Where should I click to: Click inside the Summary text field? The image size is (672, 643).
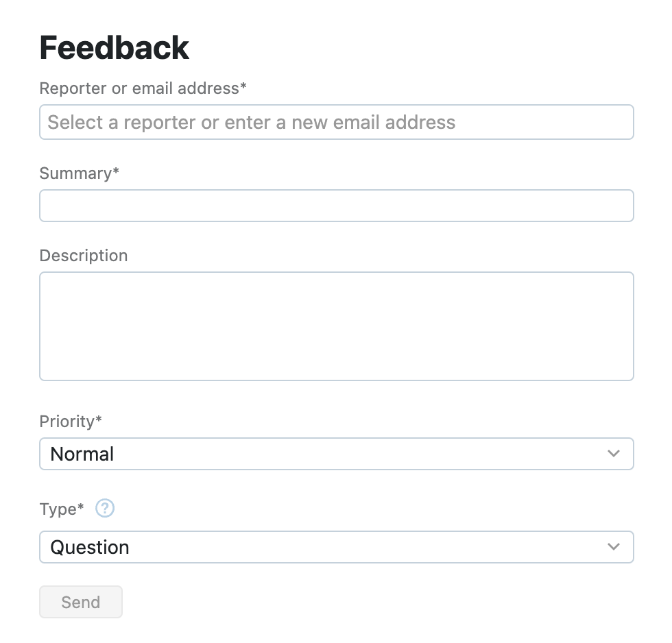tap(336, 206)
